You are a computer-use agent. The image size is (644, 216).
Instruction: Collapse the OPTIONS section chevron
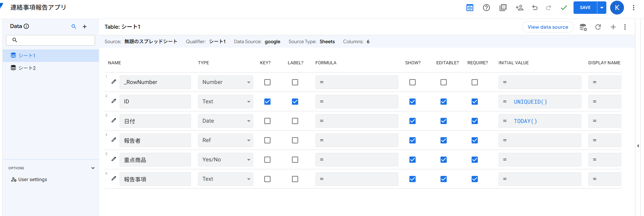(x=93, y=168)
